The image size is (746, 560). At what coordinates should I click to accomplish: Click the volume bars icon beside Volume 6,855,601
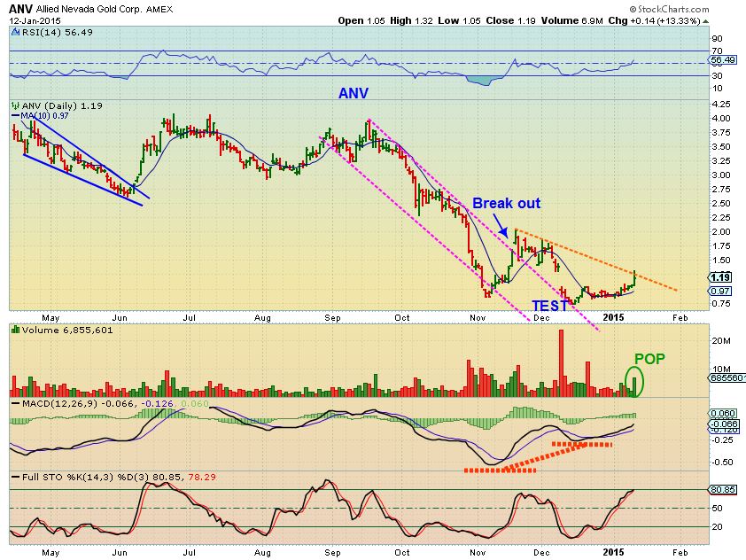pos(15,330)
